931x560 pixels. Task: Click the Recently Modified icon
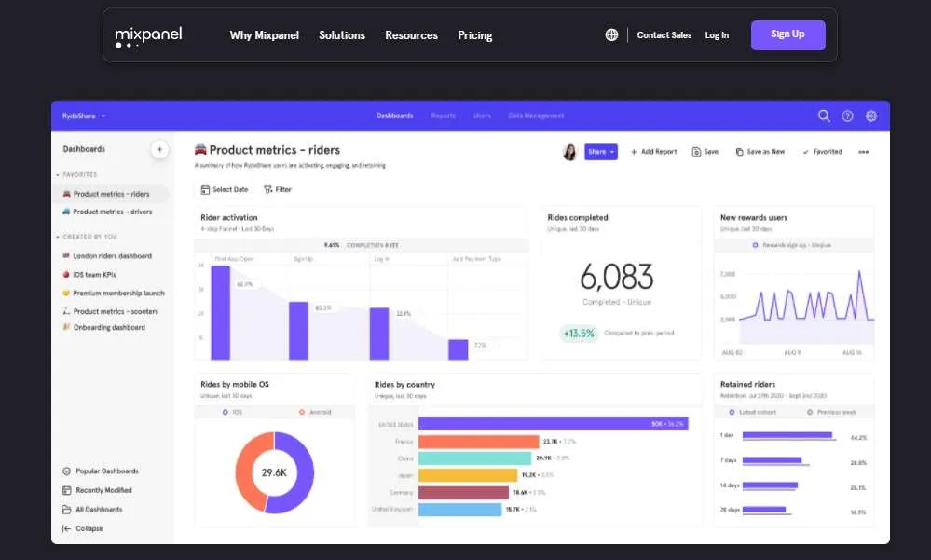tap(66, 490)
